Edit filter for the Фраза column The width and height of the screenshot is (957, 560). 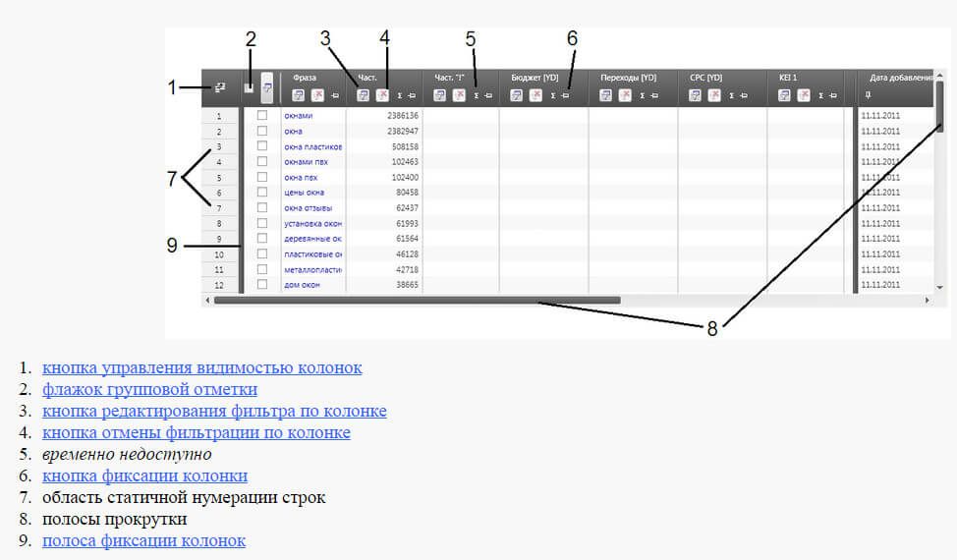point(298,95)
